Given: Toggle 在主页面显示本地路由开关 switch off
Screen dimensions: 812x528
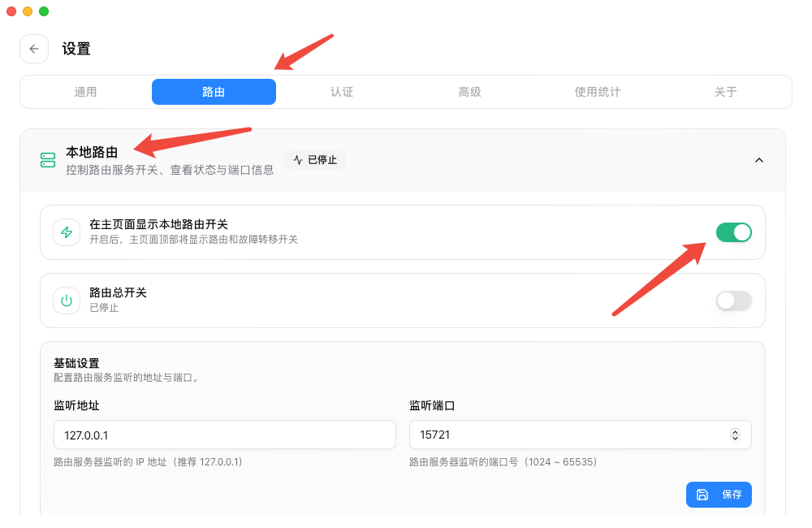Looking at the screenshot, I should [734, 232].
